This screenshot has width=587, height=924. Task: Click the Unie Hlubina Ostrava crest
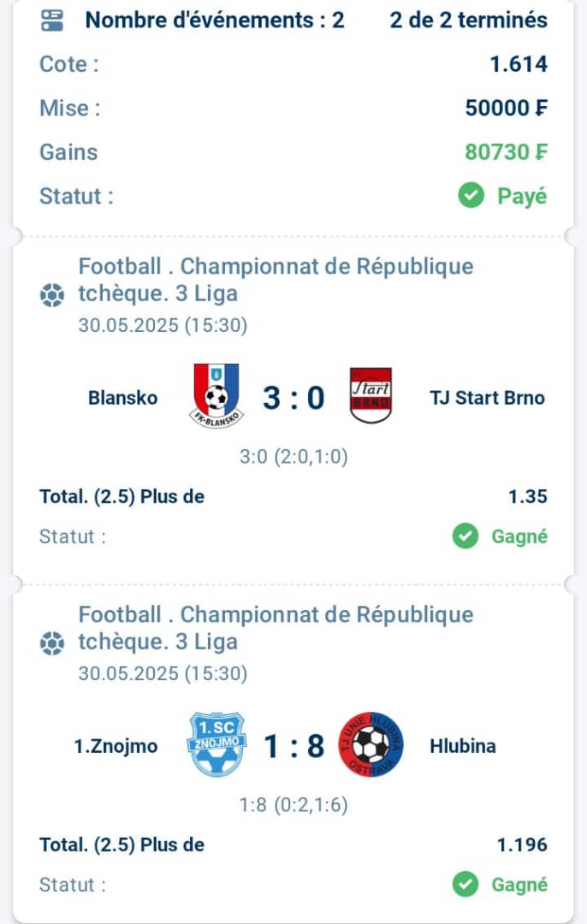371,744
